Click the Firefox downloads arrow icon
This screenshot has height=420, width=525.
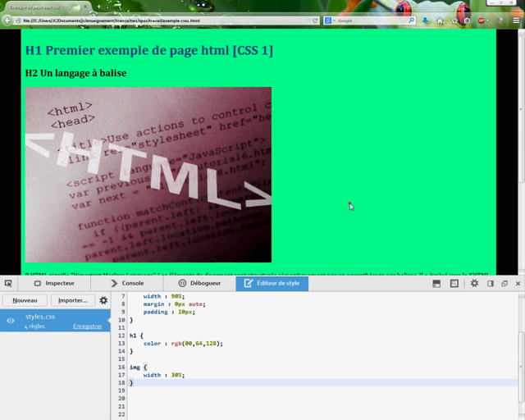(x=426, y=20)
